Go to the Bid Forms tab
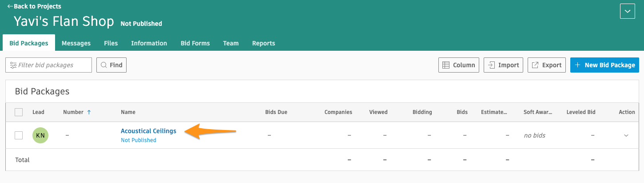The image size is (644, 183). point(195,43)
